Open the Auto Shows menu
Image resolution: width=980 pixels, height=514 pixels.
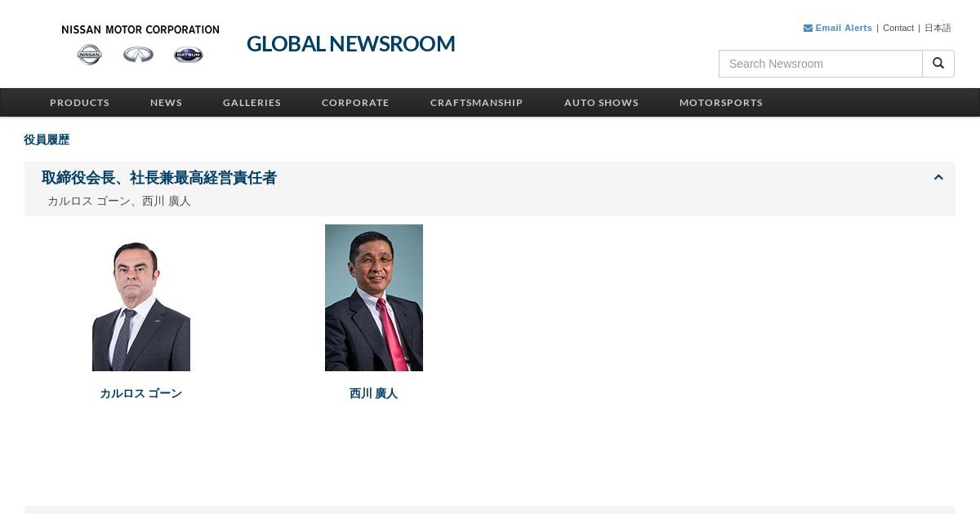click(601, 103)
